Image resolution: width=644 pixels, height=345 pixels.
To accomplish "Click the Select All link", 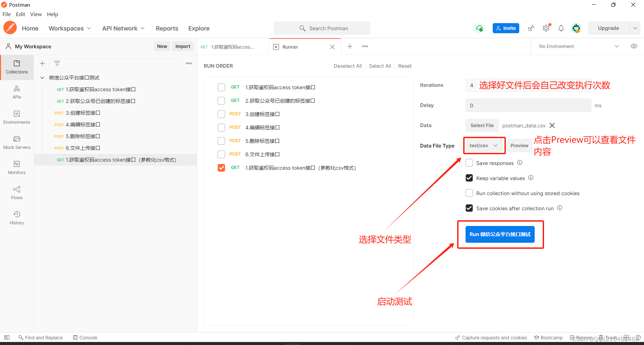I will tap(380, 66).
